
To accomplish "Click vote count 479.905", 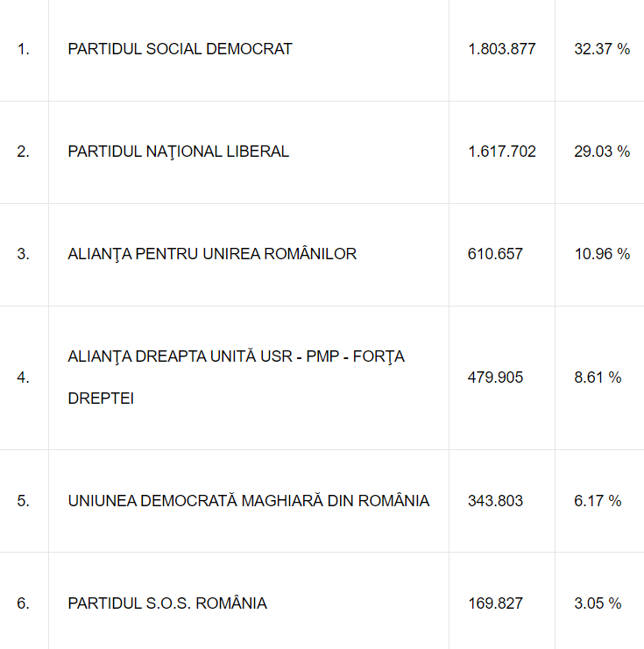I will click(x=495, y=377).
